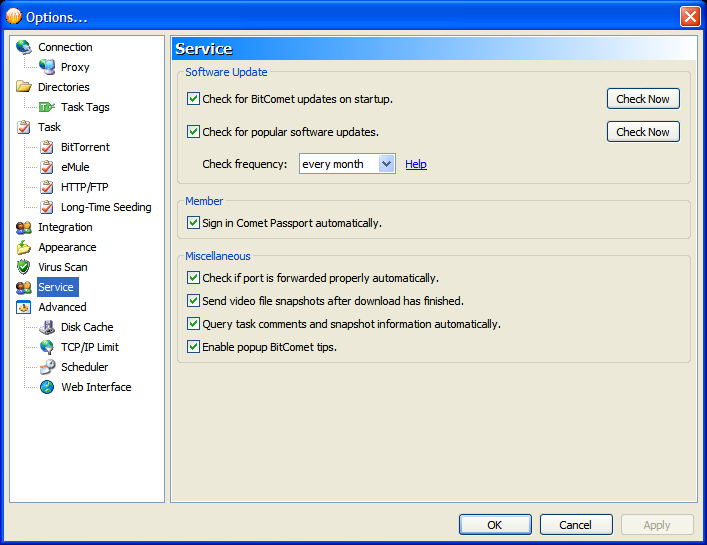Viewport: 707px width, 545px height.
Task: Toggle Check for popular software updates
Action: pos(193,132)
